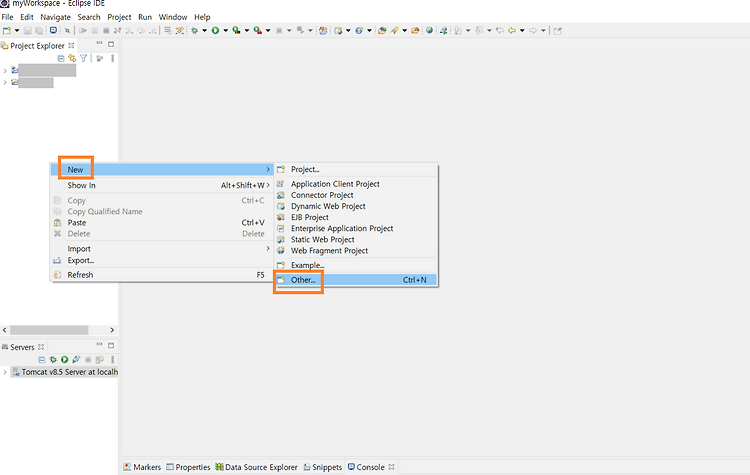Click the green Run button in the main toolbar
This screenshot has height=475, width=750.
coord(216,31)
